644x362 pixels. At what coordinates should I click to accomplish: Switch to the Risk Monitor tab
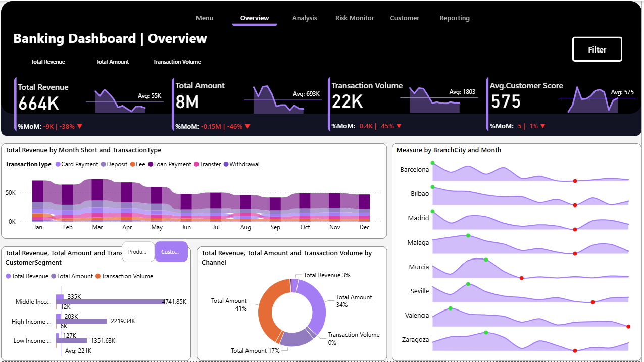coord(355,18)
